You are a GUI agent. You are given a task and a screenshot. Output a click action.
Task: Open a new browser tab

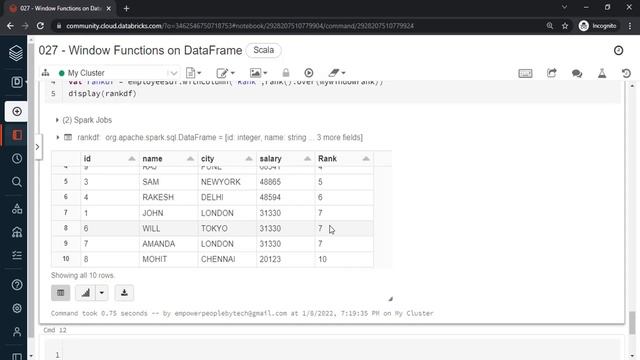coord(127,8)
